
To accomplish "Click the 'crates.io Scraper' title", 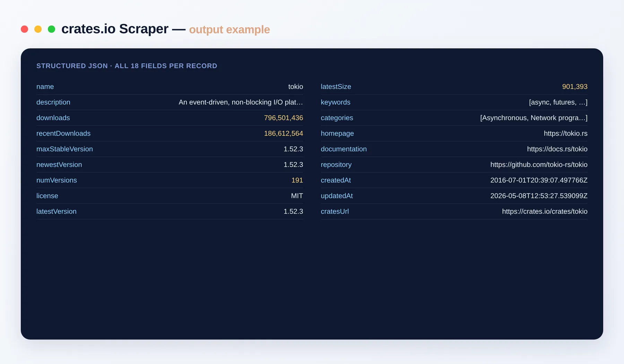I will pos(115,29).
